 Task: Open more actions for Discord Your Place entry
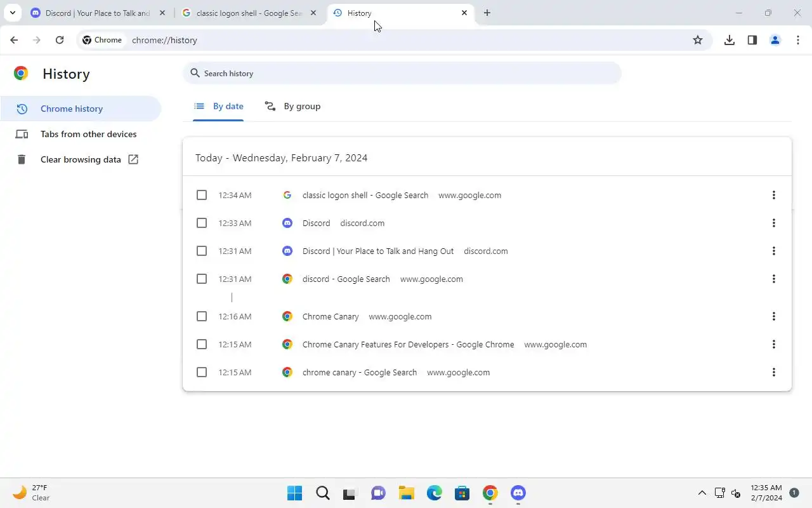click(773, 251)
